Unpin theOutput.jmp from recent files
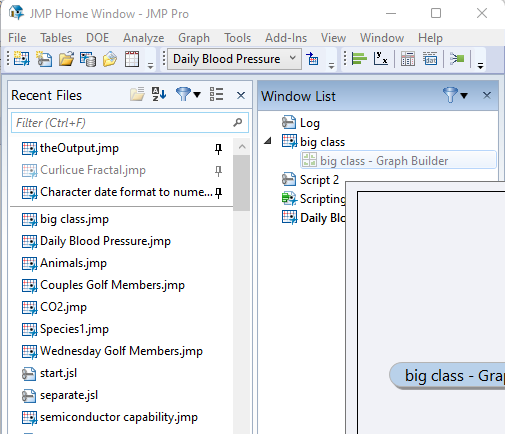Viewport: 505px width, 434px height. [218, 149]
